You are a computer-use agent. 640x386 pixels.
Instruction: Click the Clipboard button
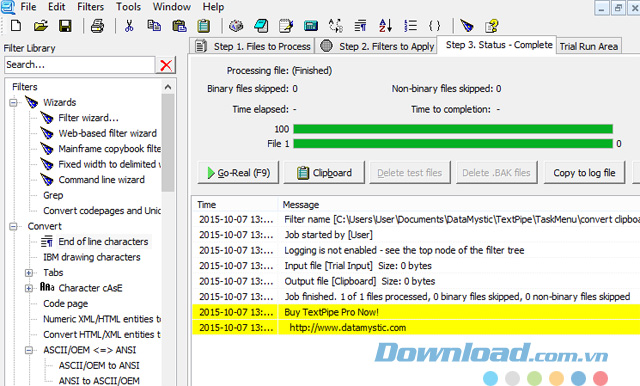click(x=324, y=173)
